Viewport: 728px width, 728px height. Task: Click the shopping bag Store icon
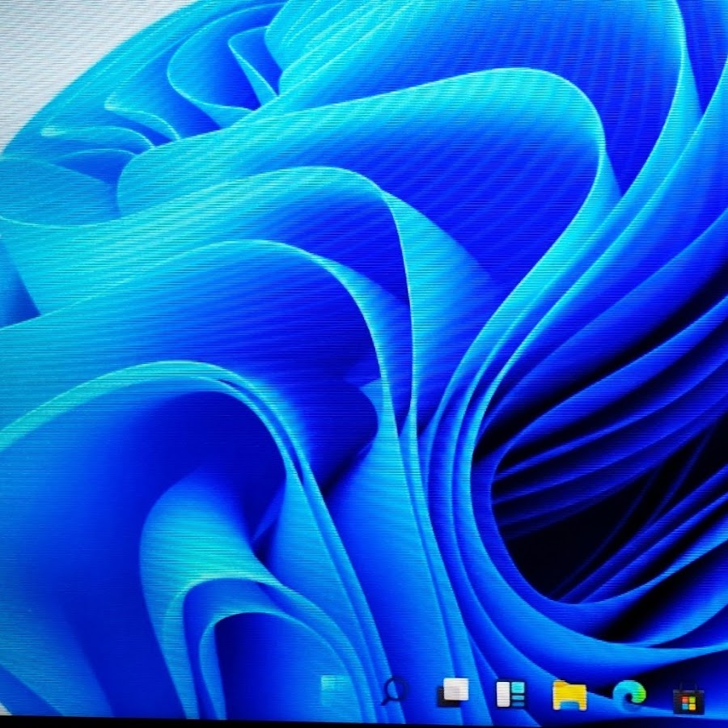coord(688,697)
